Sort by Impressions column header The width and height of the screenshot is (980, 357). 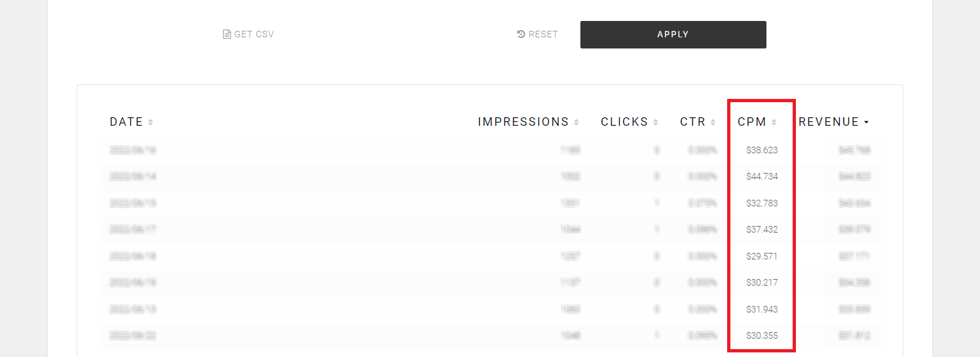[x=523, y=122]
